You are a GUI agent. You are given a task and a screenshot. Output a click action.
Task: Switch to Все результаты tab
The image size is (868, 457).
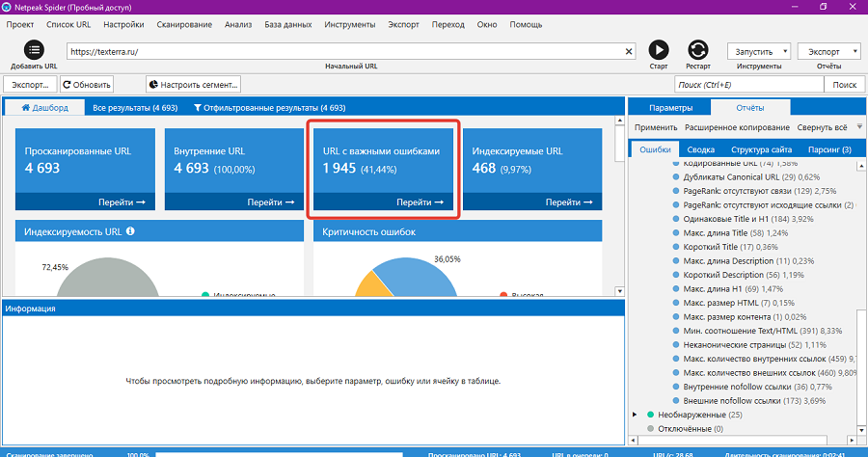135,108
